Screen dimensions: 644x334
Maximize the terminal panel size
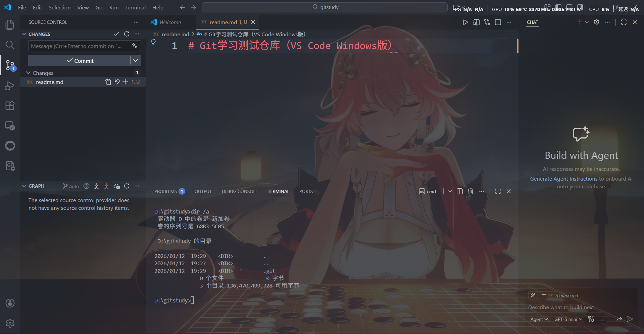click(x=498, y=191)
